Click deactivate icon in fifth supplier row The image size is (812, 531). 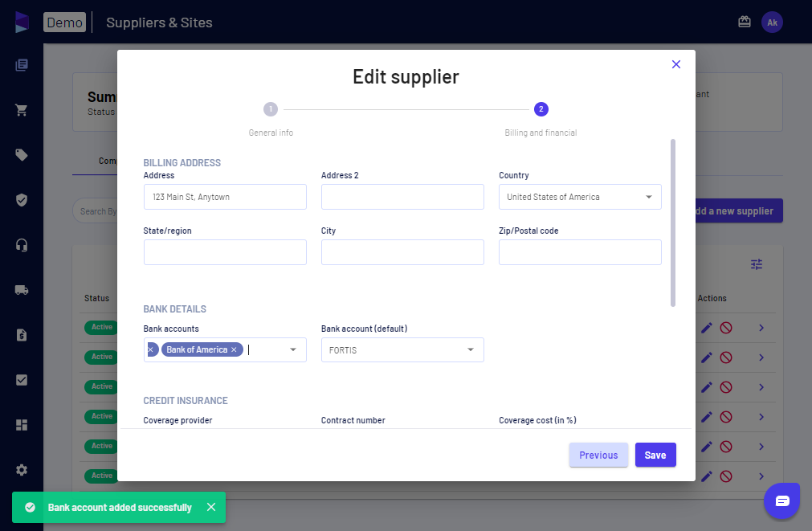726,447
